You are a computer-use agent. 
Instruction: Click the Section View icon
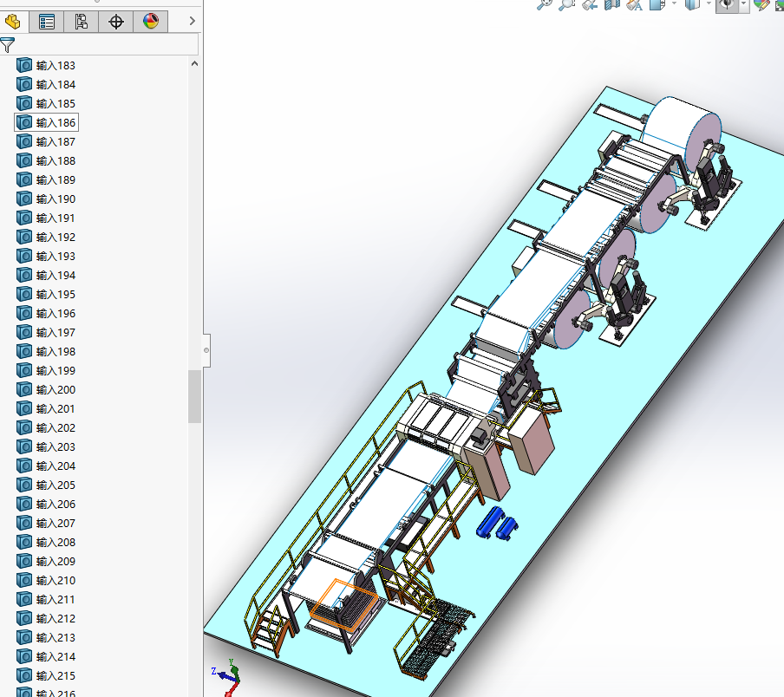pyautogui.click(x=612, y=4)
